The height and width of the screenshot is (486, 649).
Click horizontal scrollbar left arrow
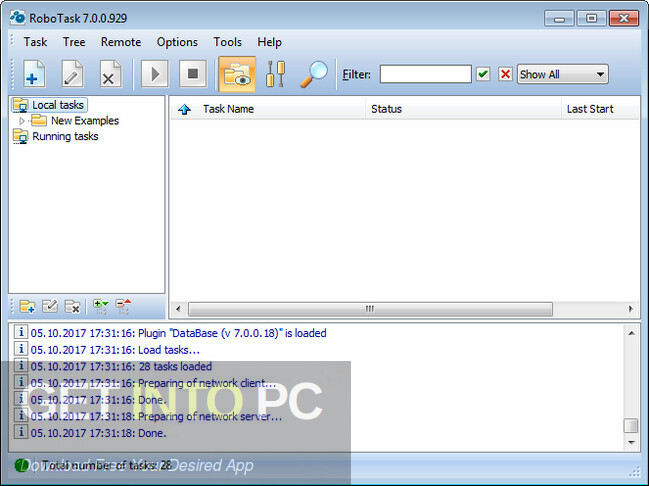coord(178,309)
